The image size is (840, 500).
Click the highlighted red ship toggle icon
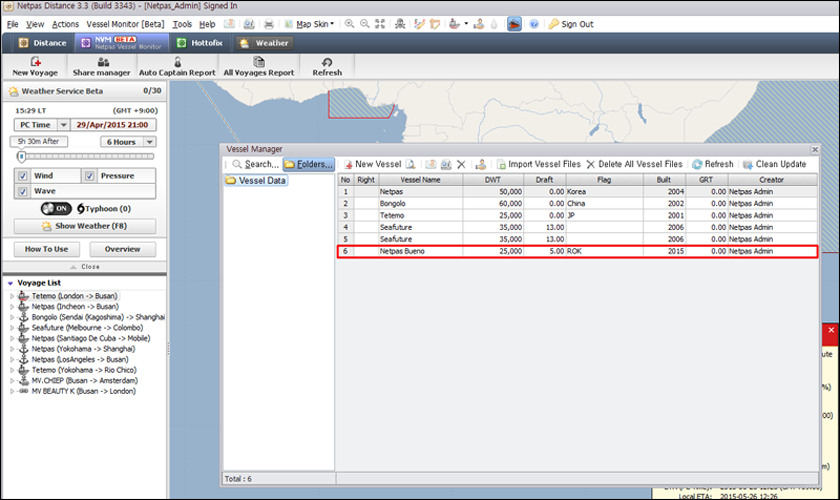[514, 24]
